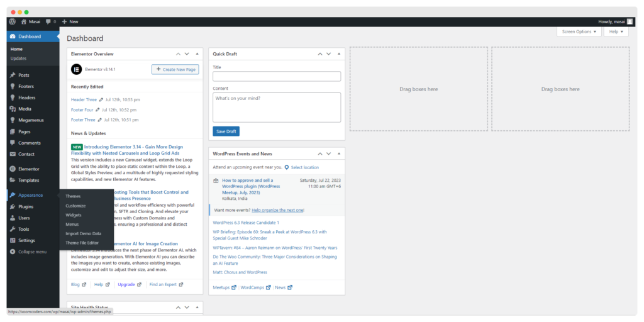644x322 pixels.
Task: Collapse the WordPress Events and News panel
Action: [x=339, y=153]
